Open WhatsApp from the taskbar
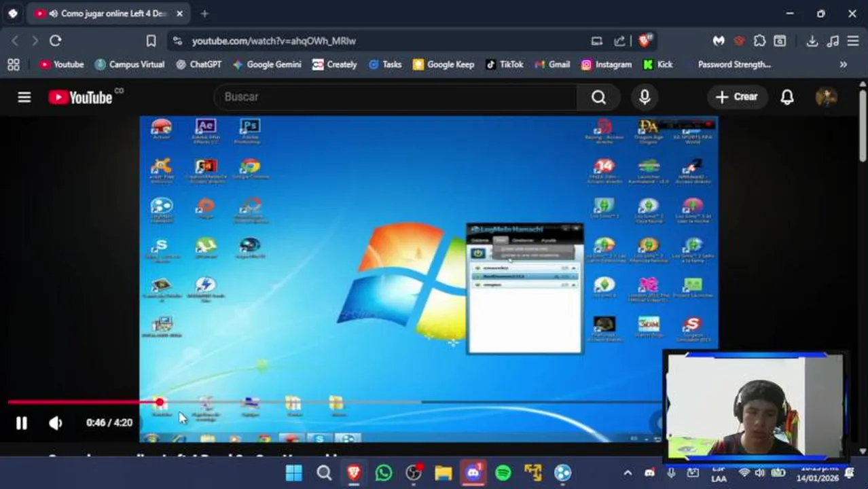 (384, 473)
